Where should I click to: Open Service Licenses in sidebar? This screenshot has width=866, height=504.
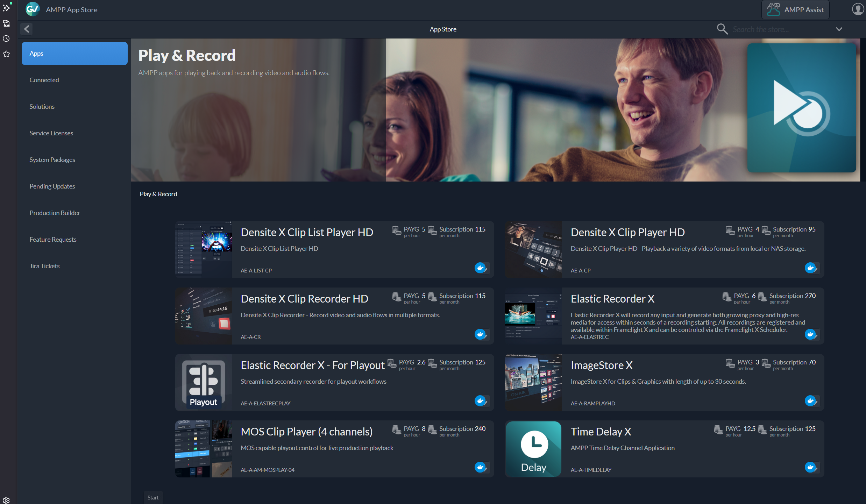pos(51,133)
